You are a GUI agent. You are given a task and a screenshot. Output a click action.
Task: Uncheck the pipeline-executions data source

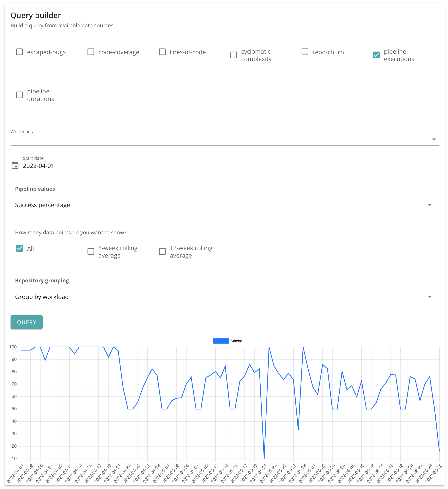click(376, 55)
